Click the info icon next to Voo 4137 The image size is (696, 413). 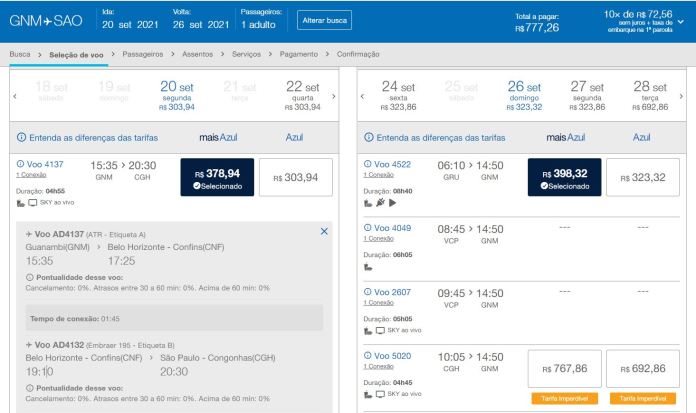20,164
